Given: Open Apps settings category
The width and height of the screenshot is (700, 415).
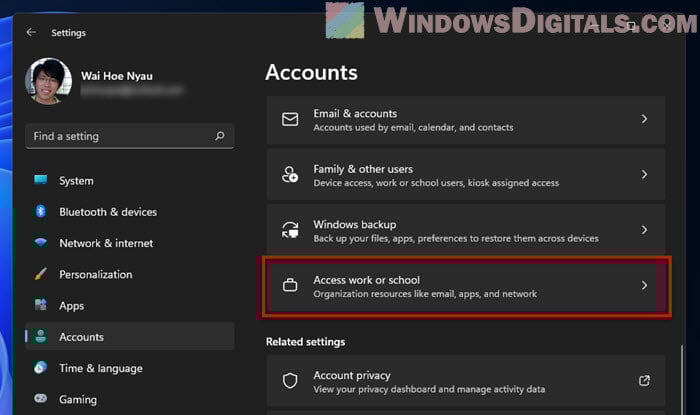Looking at the screenshot, I should (129, 305).
